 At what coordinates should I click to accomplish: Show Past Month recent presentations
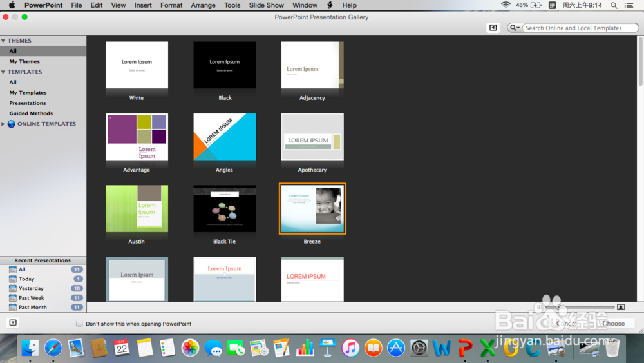(43, 307)
